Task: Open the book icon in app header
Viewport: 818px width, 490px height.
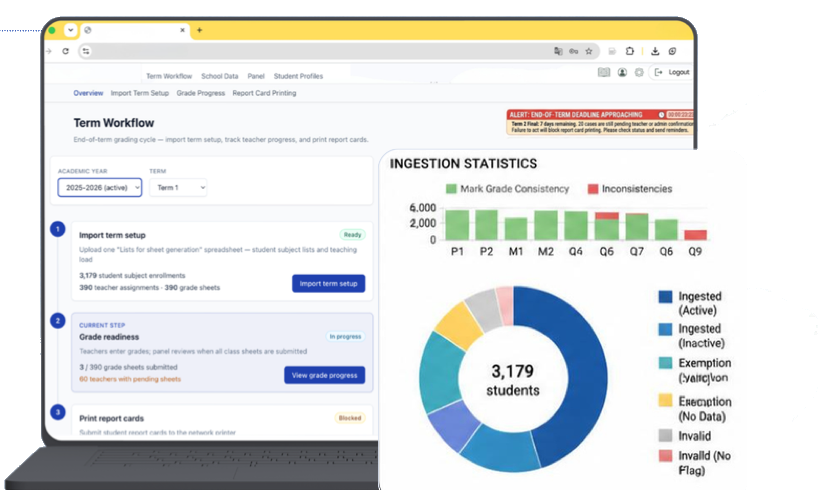Action: [604, 73]
